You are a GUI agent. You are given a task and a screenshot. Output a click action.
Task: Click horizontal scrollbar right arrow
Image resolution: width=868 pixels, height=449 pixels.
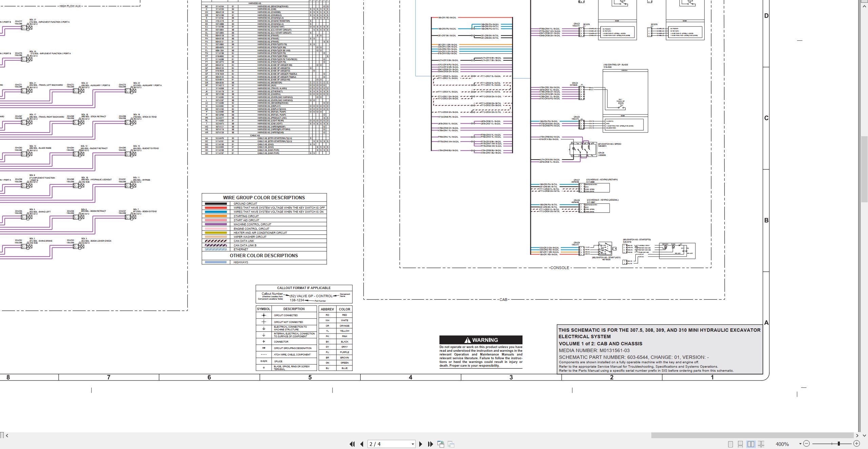point(857,435)
